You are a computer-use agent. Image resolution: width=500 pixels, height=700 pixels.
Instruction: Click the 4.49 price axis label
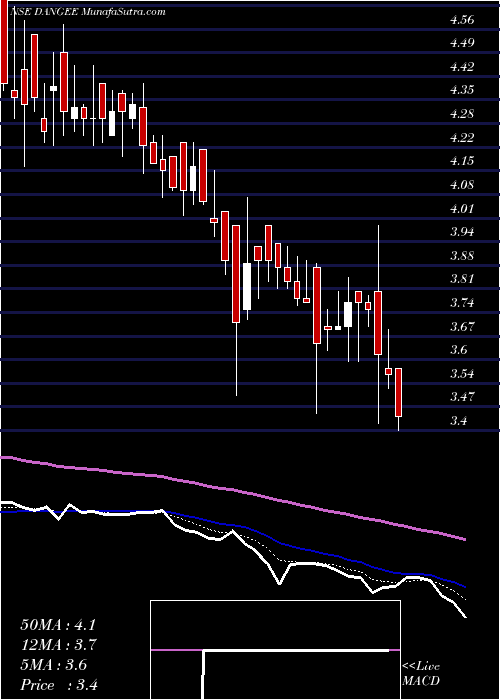pyautogui.click(x=462, y=43)
